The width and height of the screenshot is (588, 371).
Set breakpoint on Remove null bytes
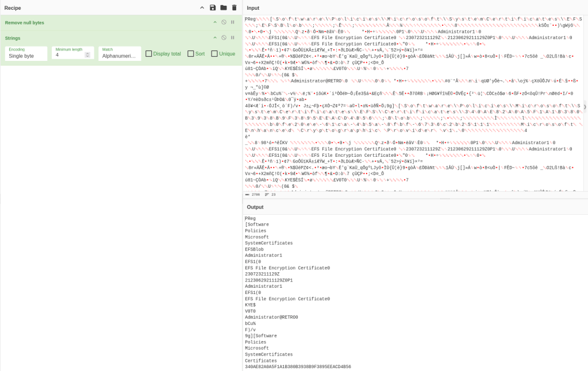[x=233, y=22]
